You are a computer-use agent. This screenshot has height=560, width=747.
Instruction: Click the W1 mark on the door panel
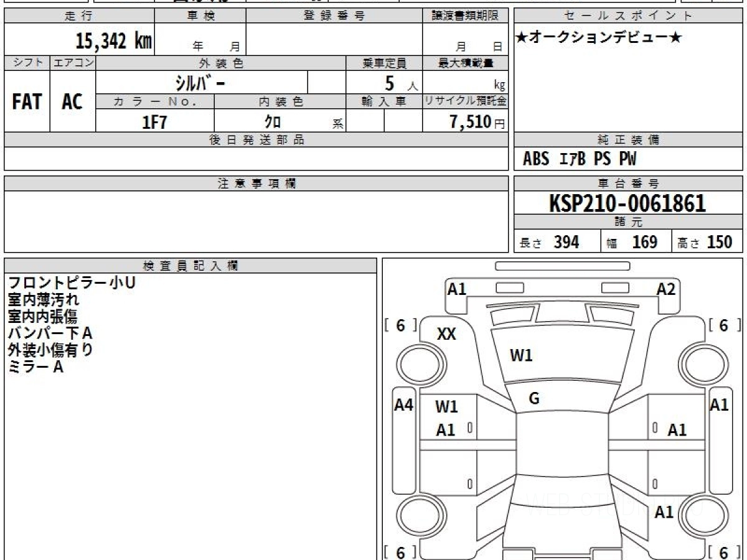pos(446,407)
